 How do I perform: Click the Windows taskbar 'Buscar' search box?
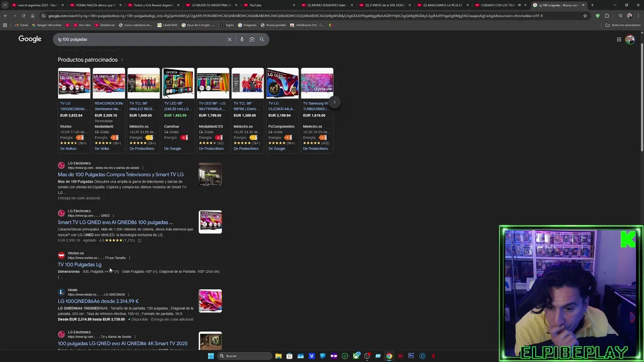(x=244, y=356)
